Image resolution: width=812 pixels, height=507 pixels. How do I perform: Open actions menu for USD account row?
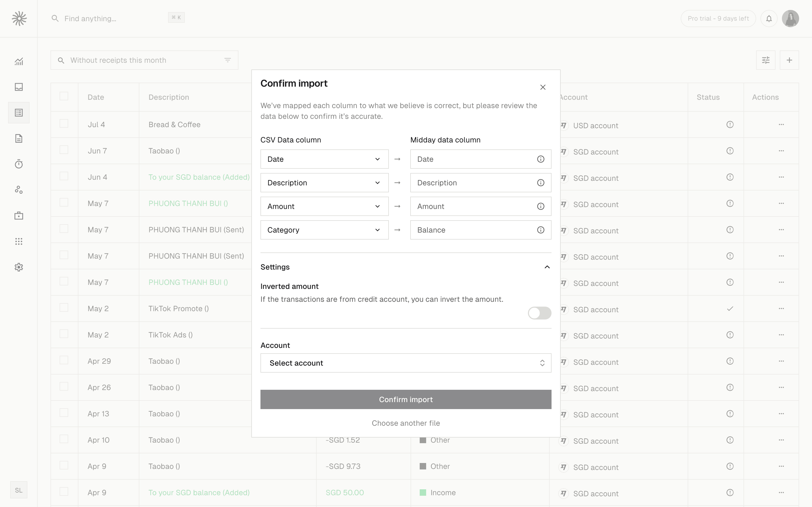tap(781, 124)
